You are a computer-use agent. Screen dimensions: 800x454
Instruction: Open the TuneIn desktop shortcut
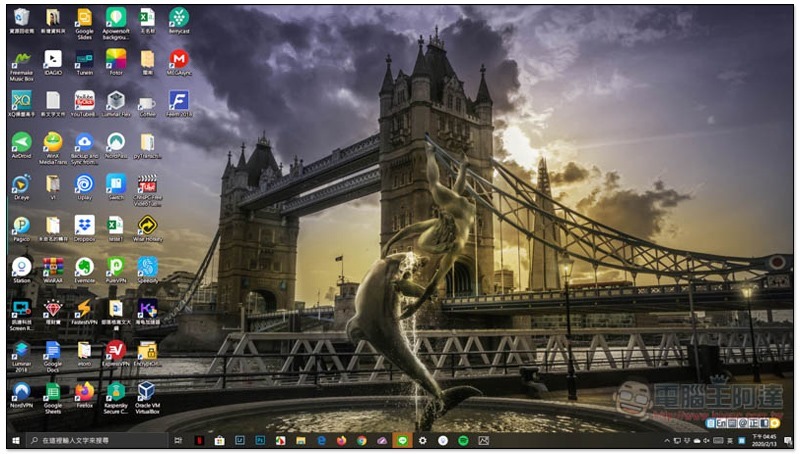[x=84, y=62]
